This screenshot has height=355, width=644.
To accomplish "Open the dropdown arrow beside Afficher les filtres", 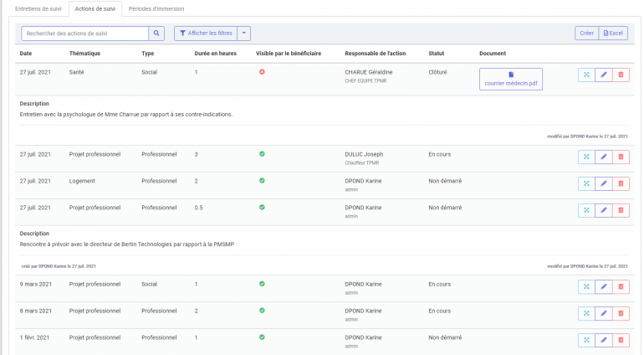I will click(243, 33).
